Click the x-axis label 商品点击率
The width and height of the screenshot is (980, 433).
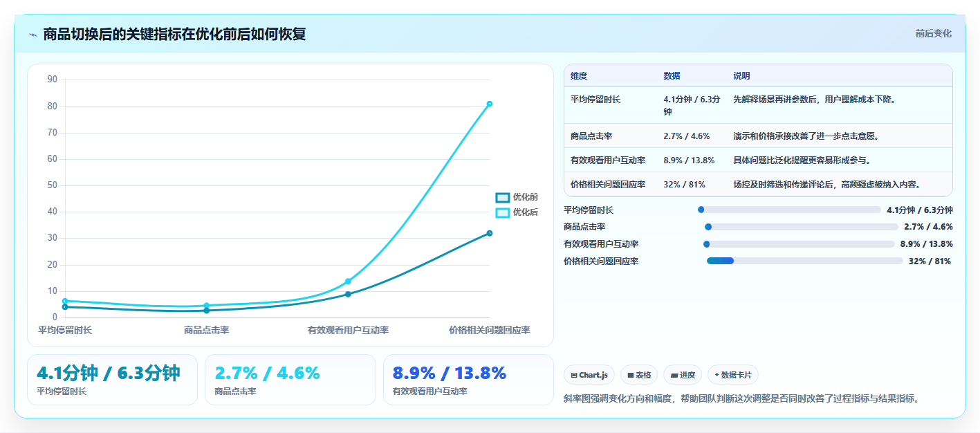click(x=206, y=330)
